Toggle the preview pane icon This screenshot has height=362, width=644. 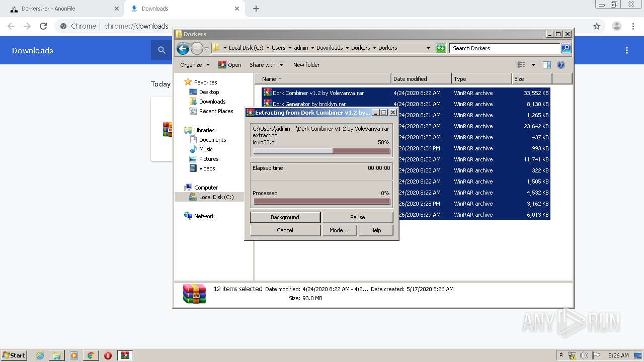click(x=547, y=65)
